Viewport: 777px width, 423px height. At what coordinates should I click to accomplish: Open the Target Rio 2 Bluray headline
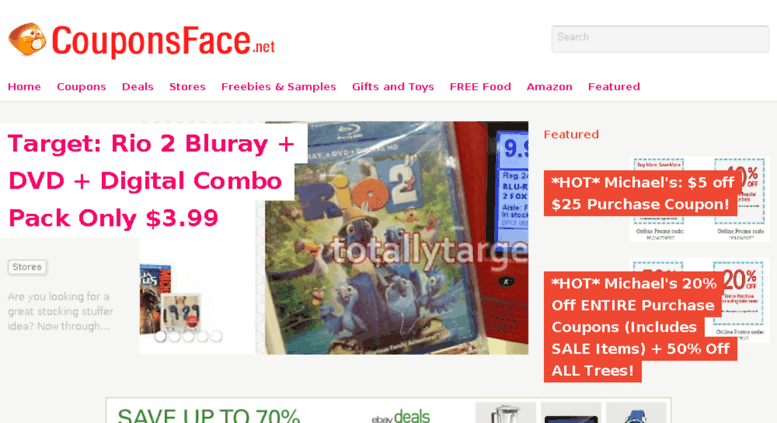pos(151,181)
